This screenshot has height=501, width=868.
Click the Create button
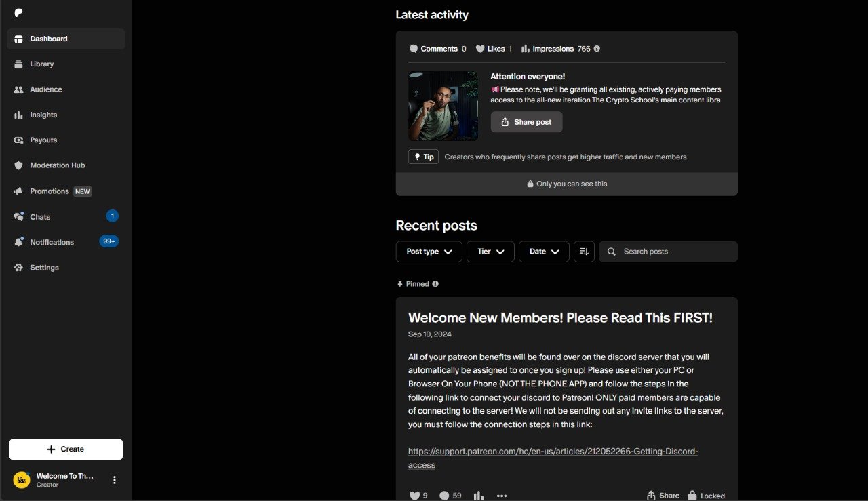tap(66, 449)
